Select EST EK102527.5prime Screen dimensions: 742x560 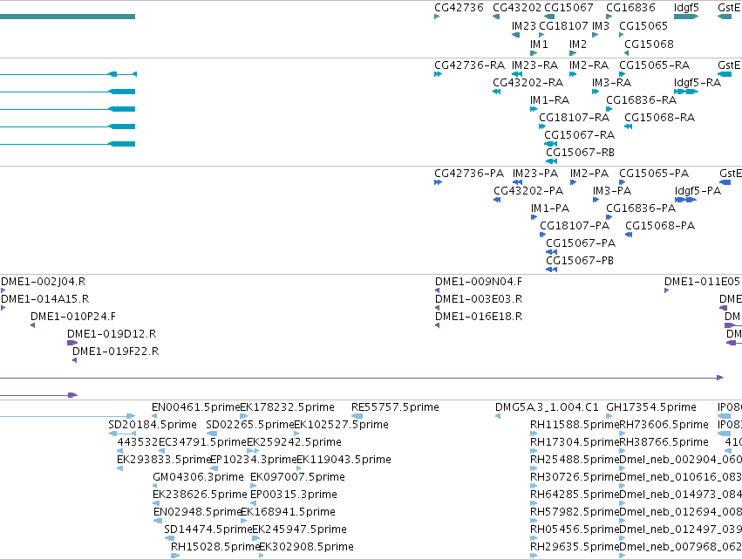[341, 425]
